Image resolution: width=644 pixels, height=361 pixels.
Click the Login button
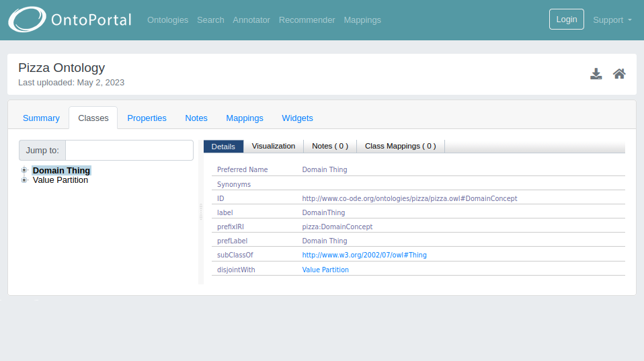(567, 19)
